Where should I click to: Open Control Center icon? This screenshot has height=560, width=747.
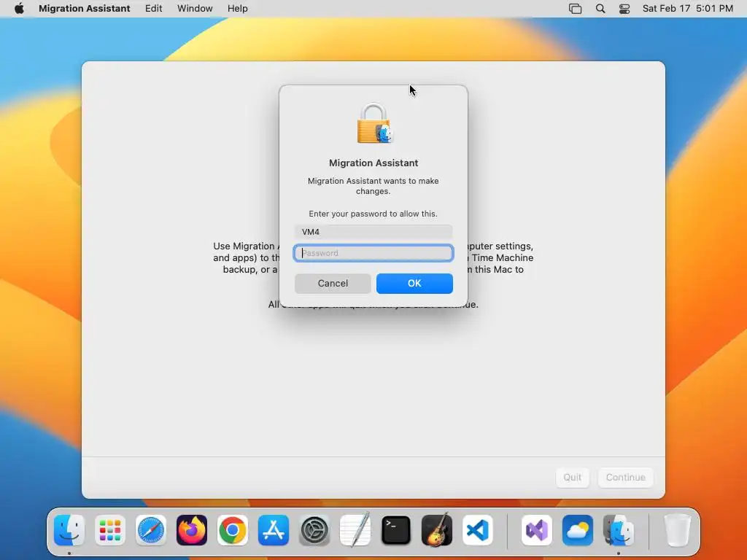(x=624, y=9)
